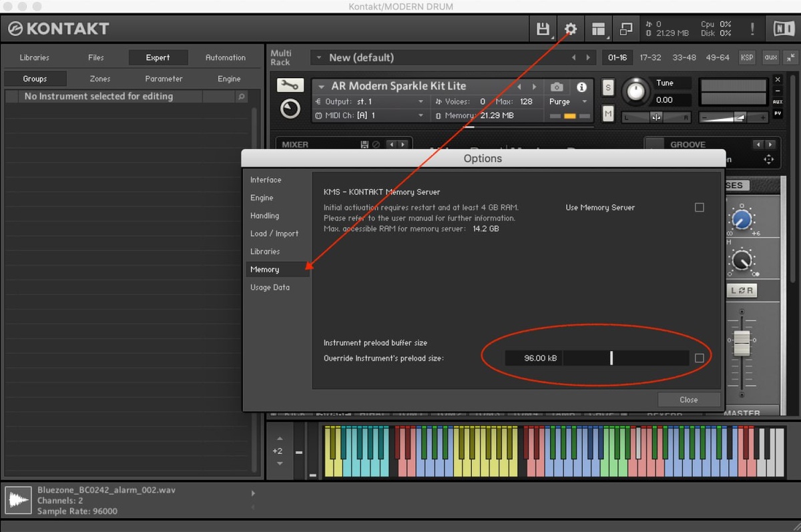Open the workspace layout menu icon
This screenshot has width=801, height=532.
coord(599,29)
